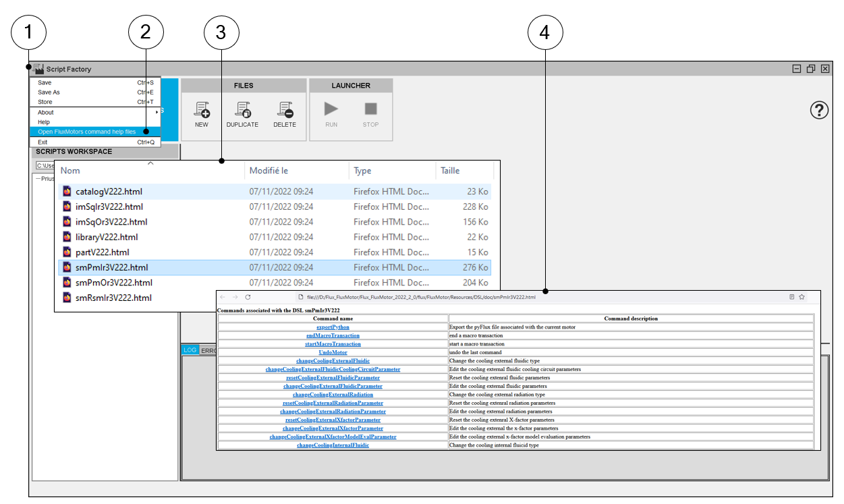
Task: Click the Script Factory application icon
Action: [x=38, y=69]
